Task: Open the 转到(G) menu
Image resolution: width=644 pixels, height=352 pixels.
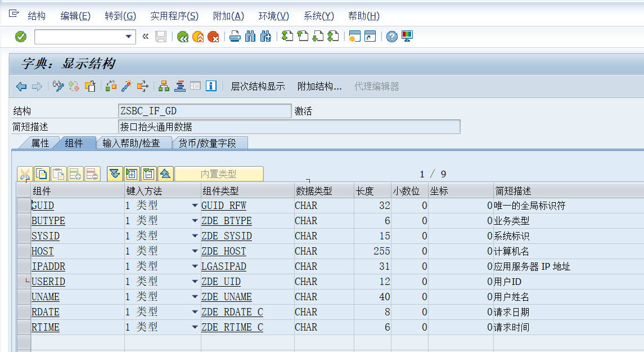Action: 120,16
